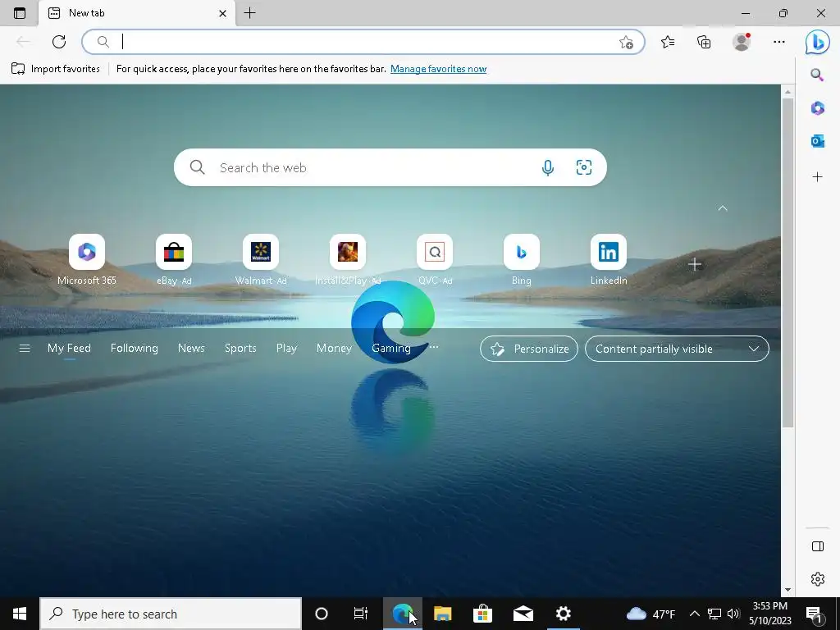
Task: Add a new quick link site
Action: (x=695, y=264)
